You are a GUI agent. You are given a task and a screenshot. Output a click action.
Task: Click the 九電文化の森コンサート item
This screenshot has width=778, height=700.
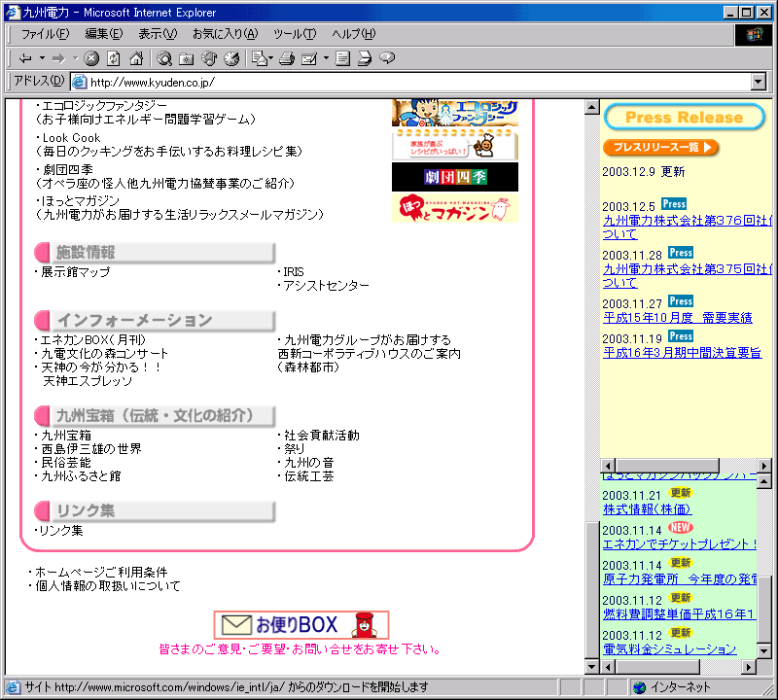coord(104,354)
